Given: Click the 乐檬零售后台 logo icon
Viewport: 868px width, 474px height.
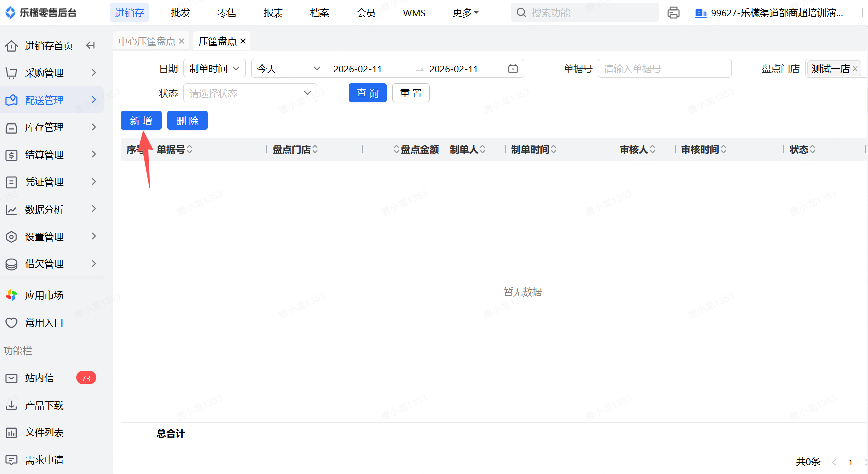Looking at the screenshot, I should coord(10,13).
